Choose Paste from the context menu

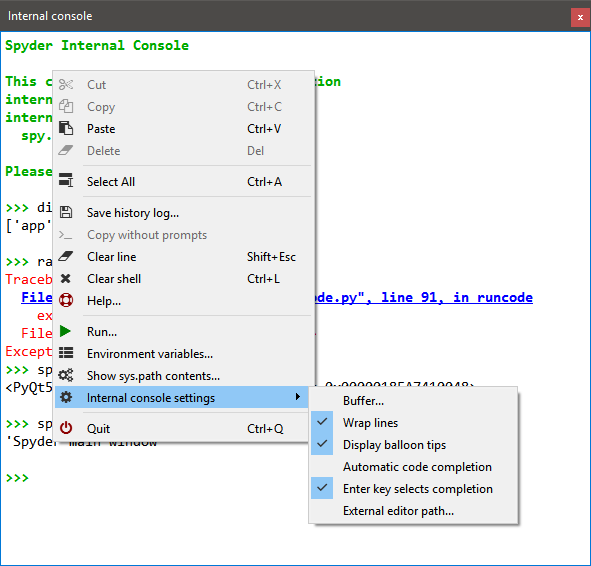coord(183,128)
